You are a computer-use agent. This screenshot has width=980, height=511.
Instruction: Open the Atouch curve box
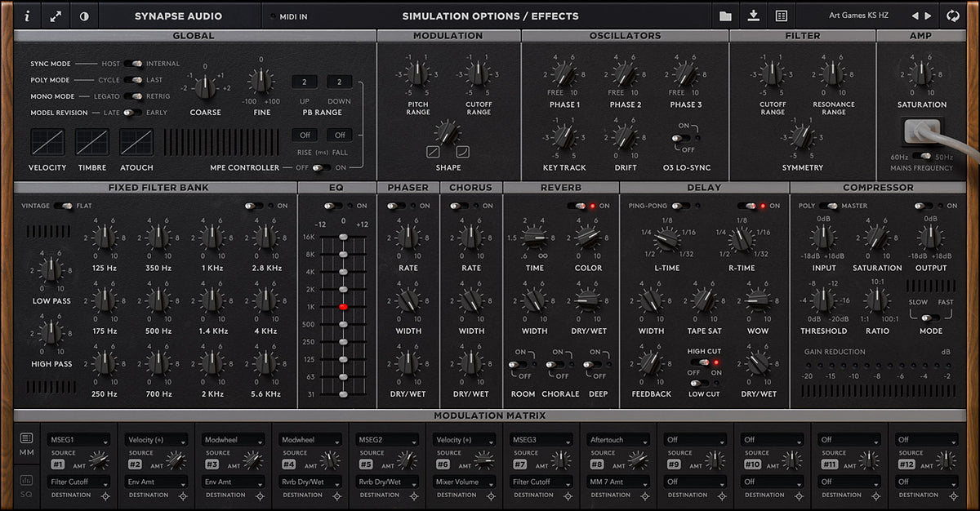136,142
